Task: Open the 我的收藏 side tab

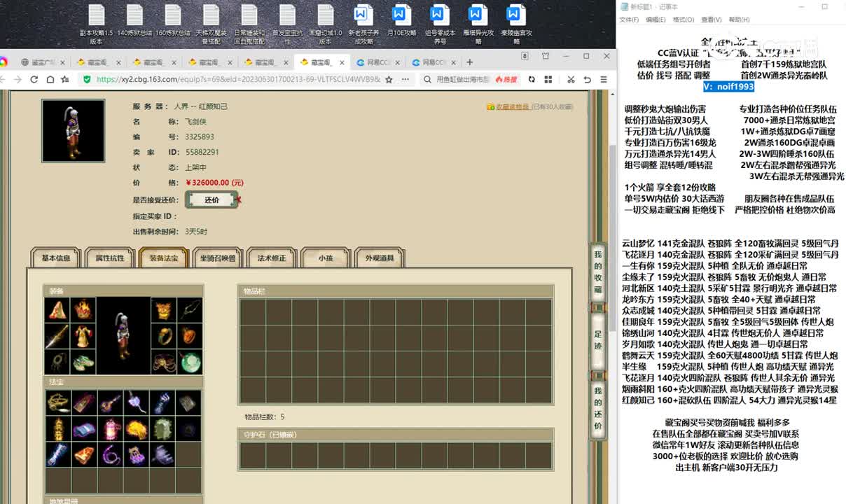Action: coord(597,272)
